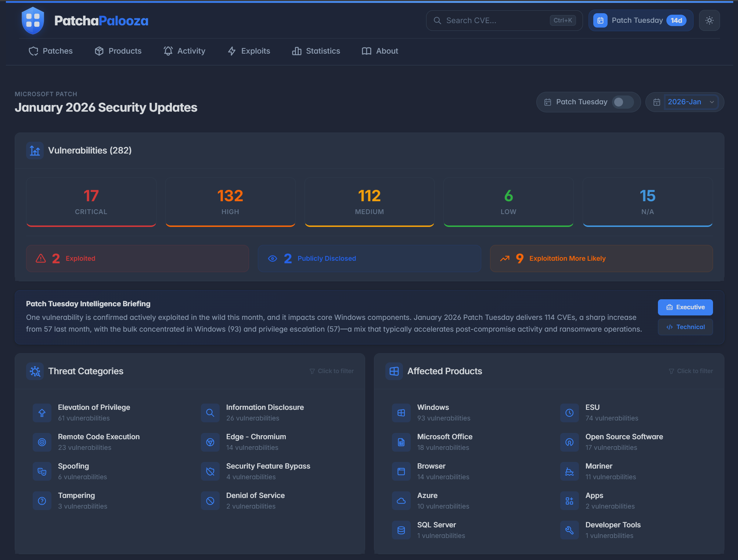738x560 pixels.
Task: Click the Developer Tools wrench icon
Action: click(569, 530)
